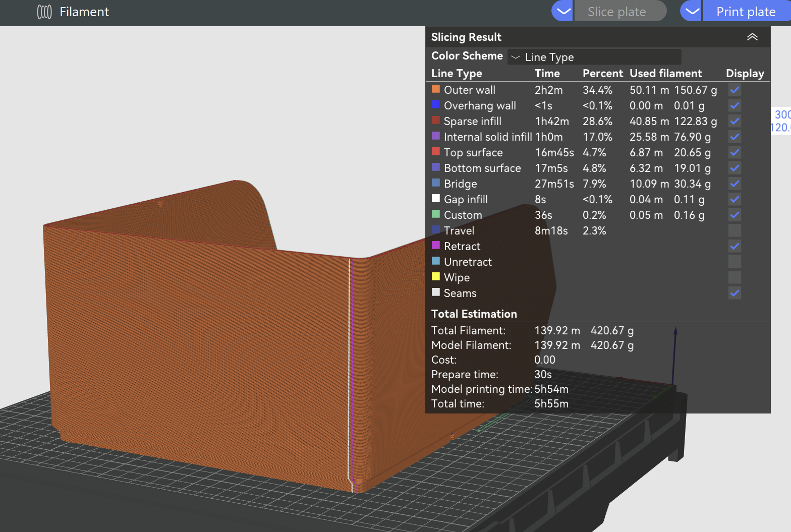The height and width of the screenshot is (532, 791).
Task: Click the Filament spool icon
Action: tap(44, 12)
